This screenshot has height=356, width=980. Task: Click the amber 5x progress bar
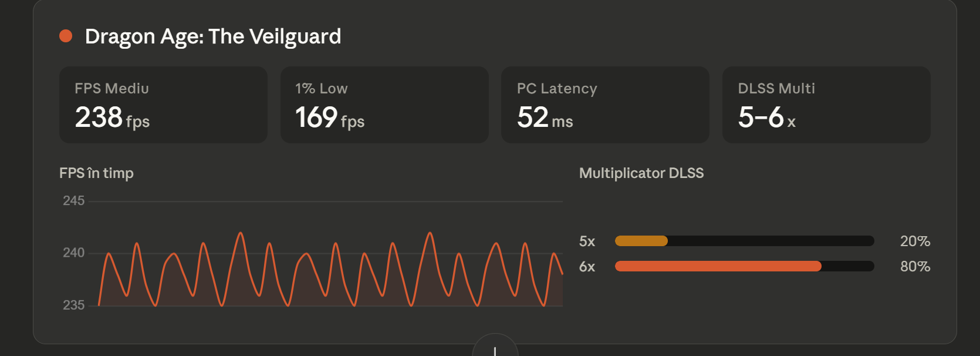coord(641,241)
